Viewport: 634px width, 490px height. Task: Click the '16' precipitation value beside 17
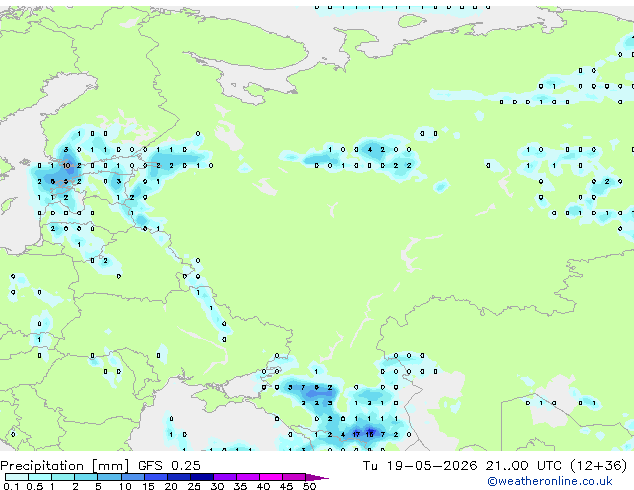(369, 435)
